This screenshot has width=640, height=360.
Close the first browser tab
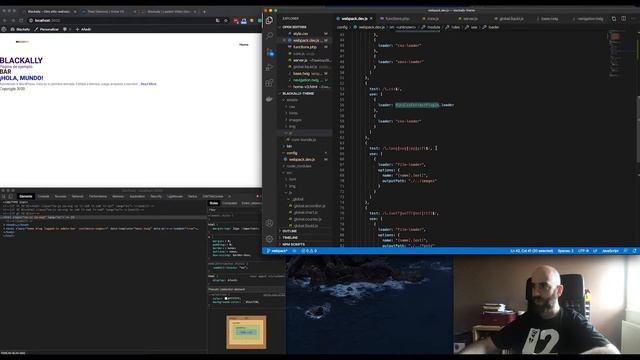(75, 12)
